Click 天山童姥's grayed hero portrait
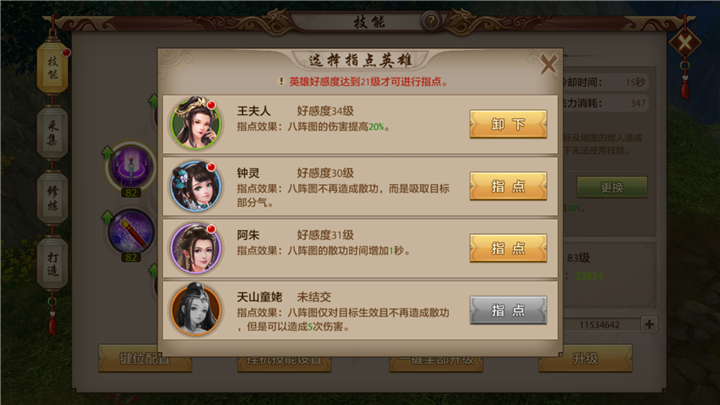This screenshot has height=405, width=720. click(x=196, y=309)
